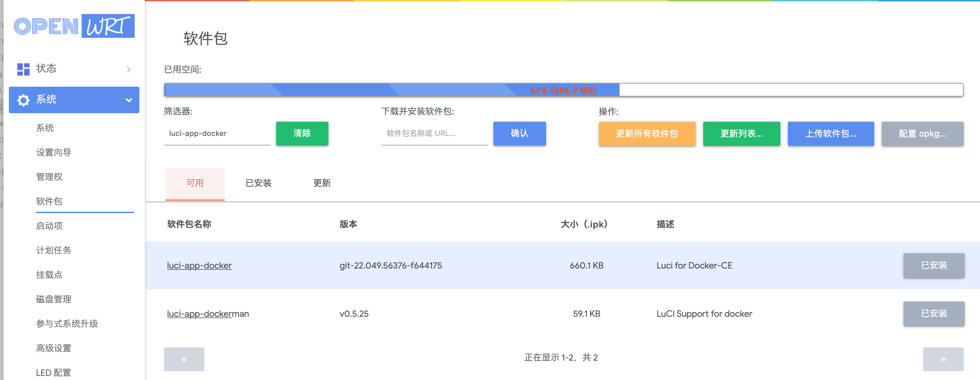The height and width of the screenshot is (380, 980).
Task: Click the 更新列表 button
Action: pos(741,134)
